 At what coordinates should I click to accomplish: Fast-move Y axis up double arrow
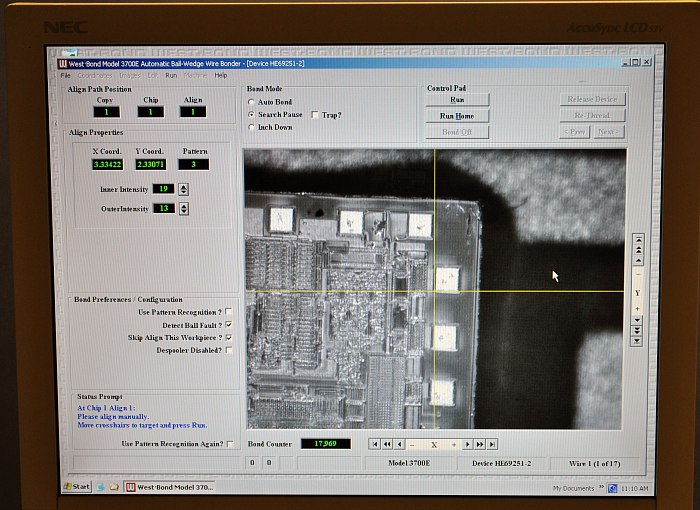click(638, 250)
